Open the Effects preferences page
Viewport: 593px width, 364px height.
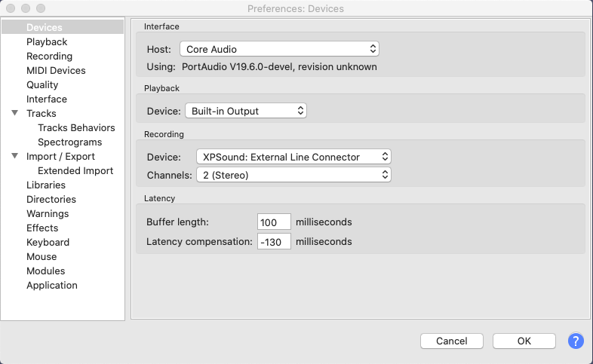pyautogui.click(x=42, y=228)
